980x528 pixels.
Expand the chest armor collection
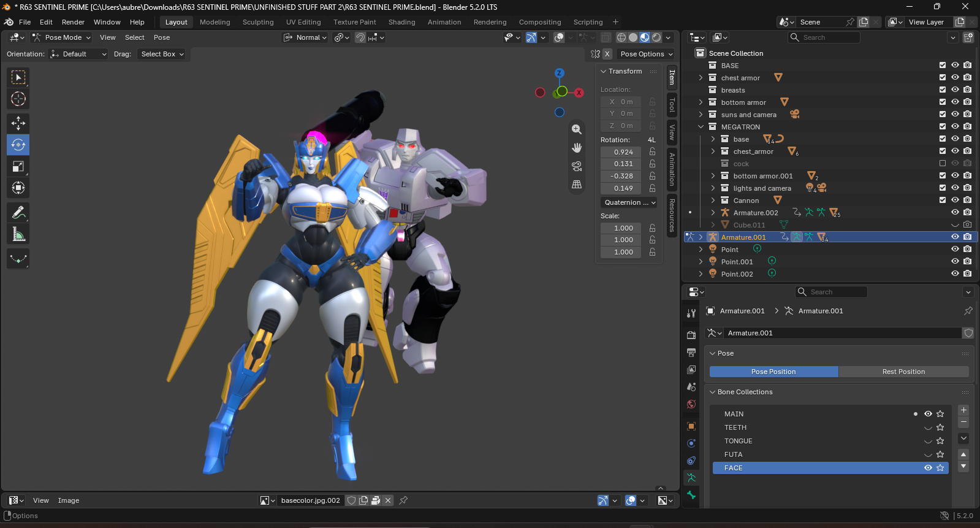(701, 78)
